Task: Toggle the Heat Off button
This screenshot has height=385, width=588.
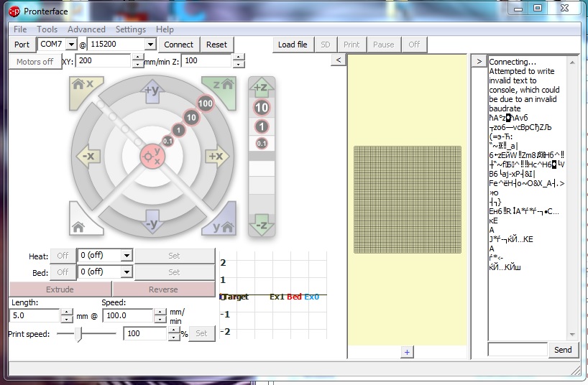Action: (63, 256)
